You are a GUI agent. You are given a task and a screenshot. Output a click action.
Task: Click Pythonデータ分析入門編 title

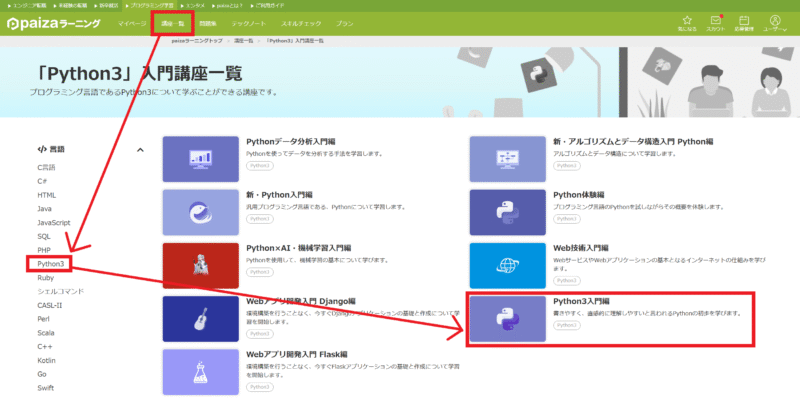point(290,141)
